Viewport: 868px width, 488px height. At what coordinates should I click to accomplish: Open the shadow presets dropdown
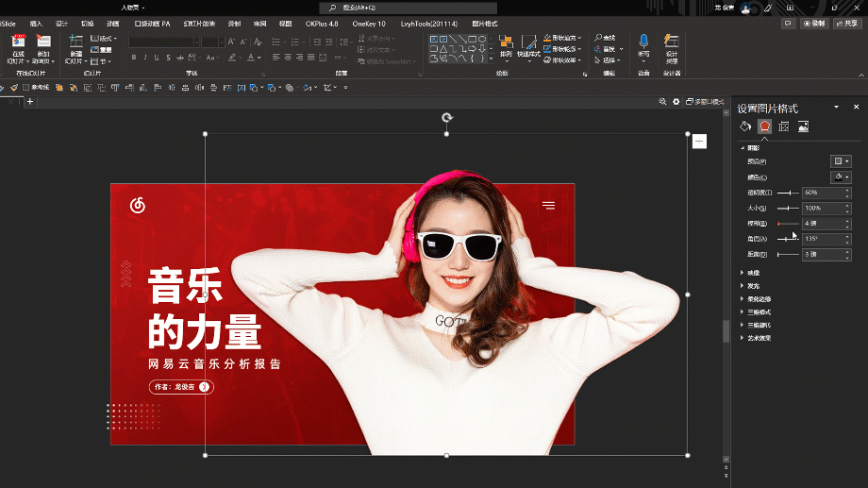[841, 161]
